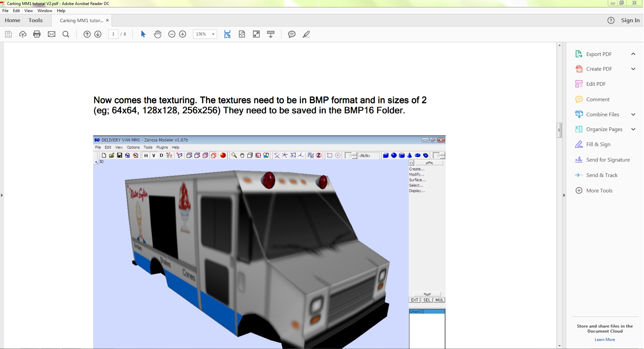This screenshot has height=349, width=644.
Task: Collapse the Export PDF section chevron
Action: pyautogui.click(x=633, y=54)
